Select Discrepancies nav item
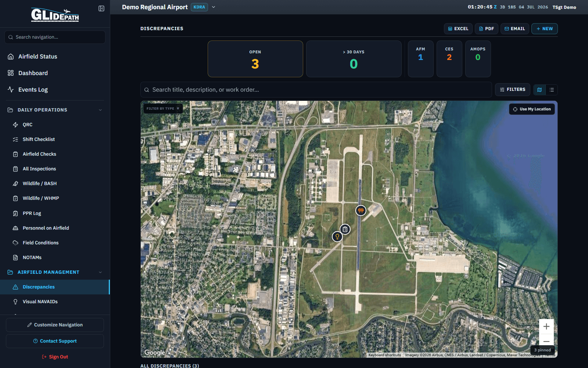The width and height of the screenshot is (588, 368). [x=55, y=287]
